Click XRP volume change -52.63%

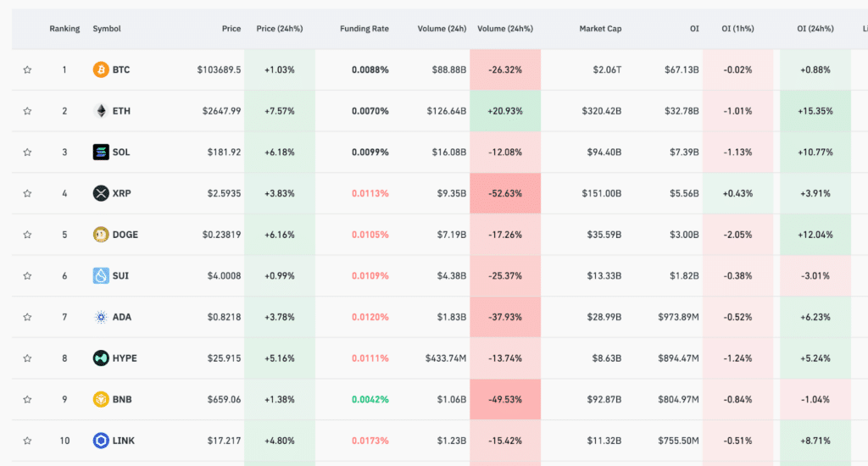505,194
